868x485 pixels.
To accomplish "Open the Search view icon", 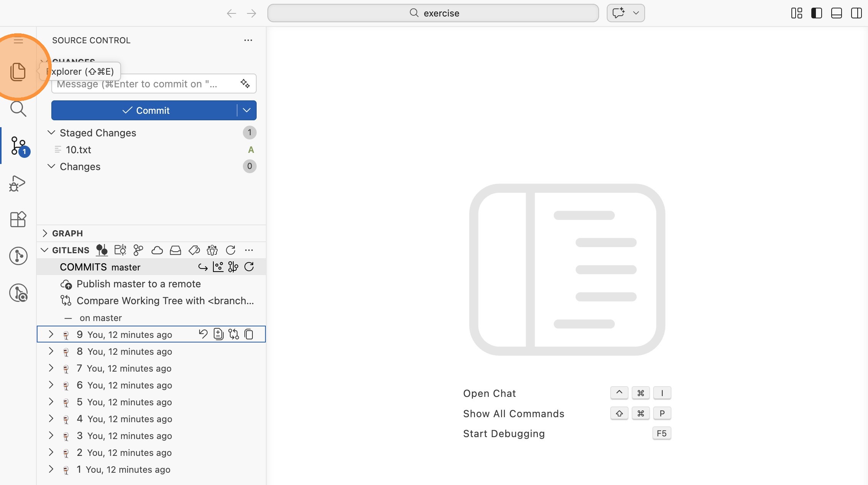I will [x=18, y=109].
